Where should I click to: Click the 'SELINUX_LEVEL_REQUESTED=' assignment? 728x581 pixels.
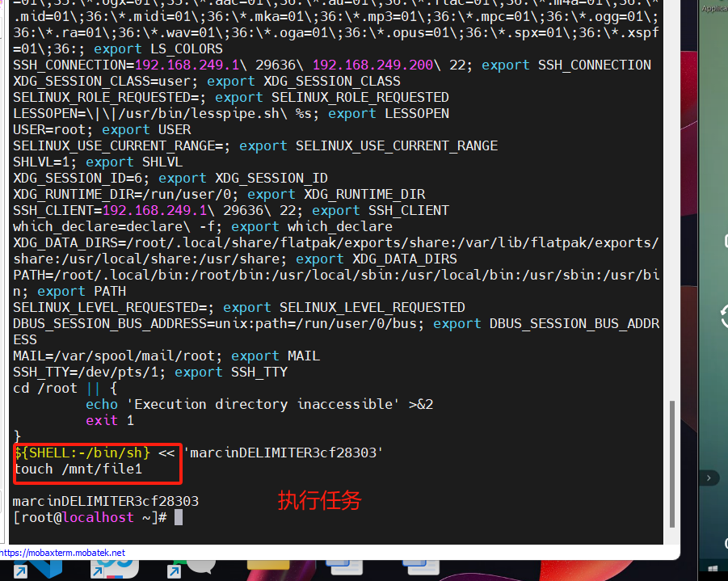click(x=110, y=307)
